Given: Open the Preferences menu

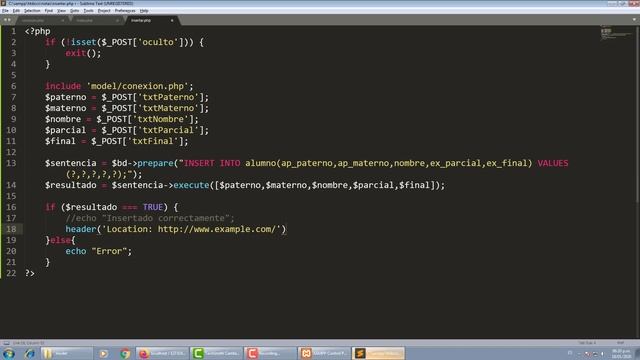Looking at the screenshot, I should (x=125, y=11).
